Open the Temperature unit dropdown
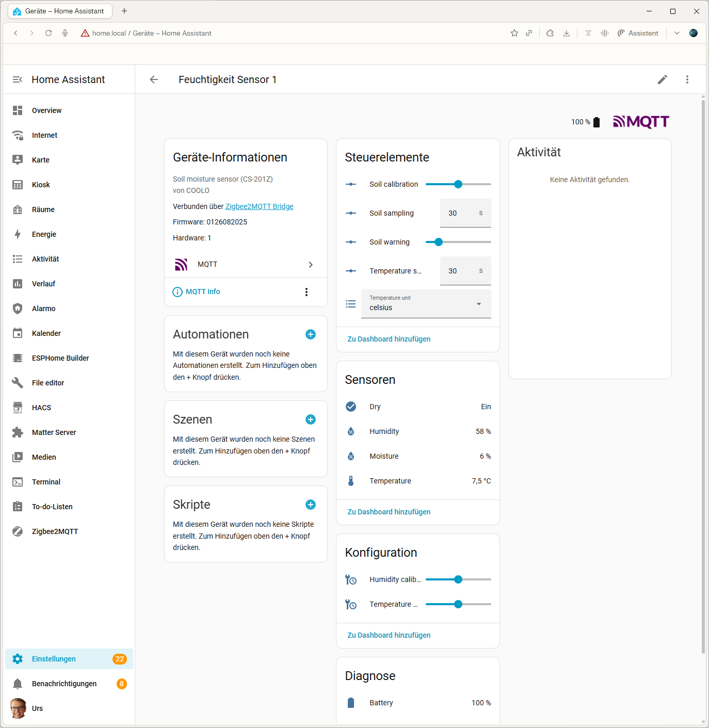Image resolution: width=709 pixels, height=728 pixels. click(x=426, y=304)
